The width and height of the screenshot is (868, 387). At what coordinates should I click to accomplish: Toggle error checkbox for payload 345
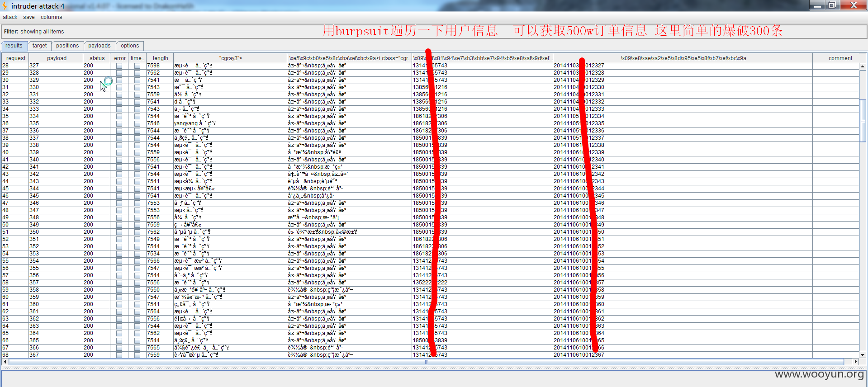(x=119, y=196)
